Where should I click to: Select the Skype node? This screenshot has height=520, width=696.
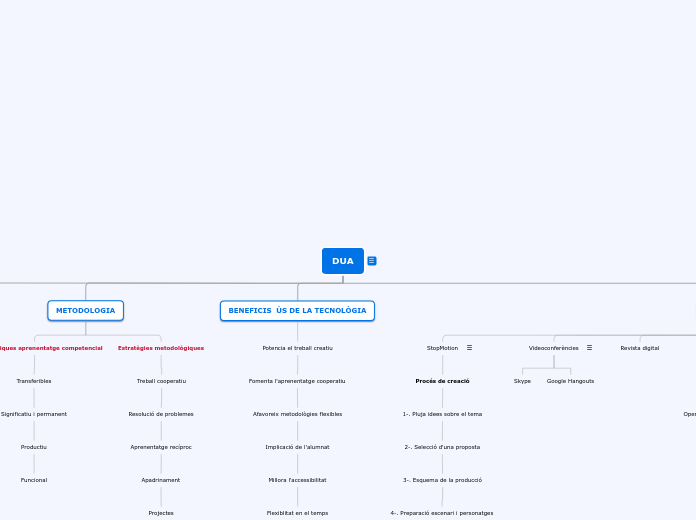[x=522, y=381]
